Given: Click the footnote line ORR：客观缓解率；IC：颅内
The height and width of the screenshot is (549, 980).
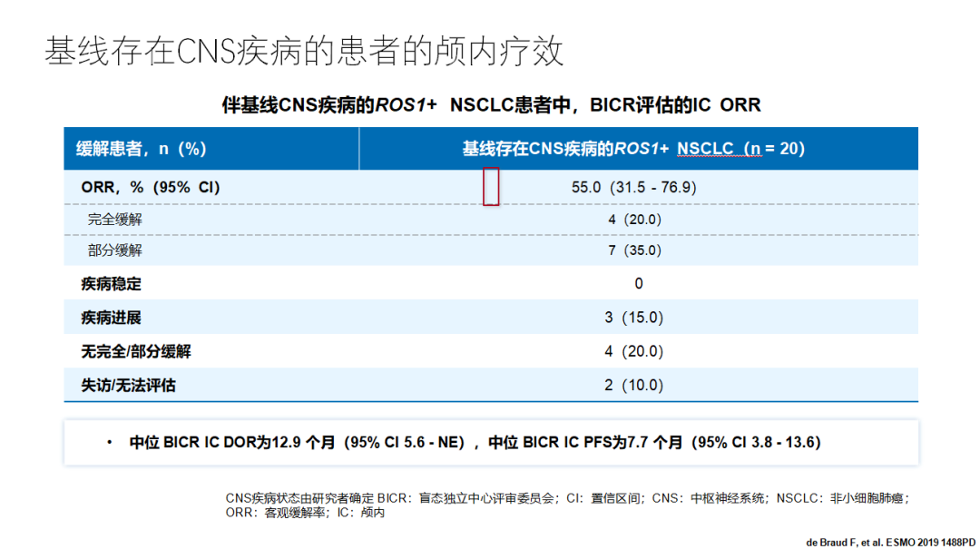Looking at the screenshot, I should click(305, 513).
